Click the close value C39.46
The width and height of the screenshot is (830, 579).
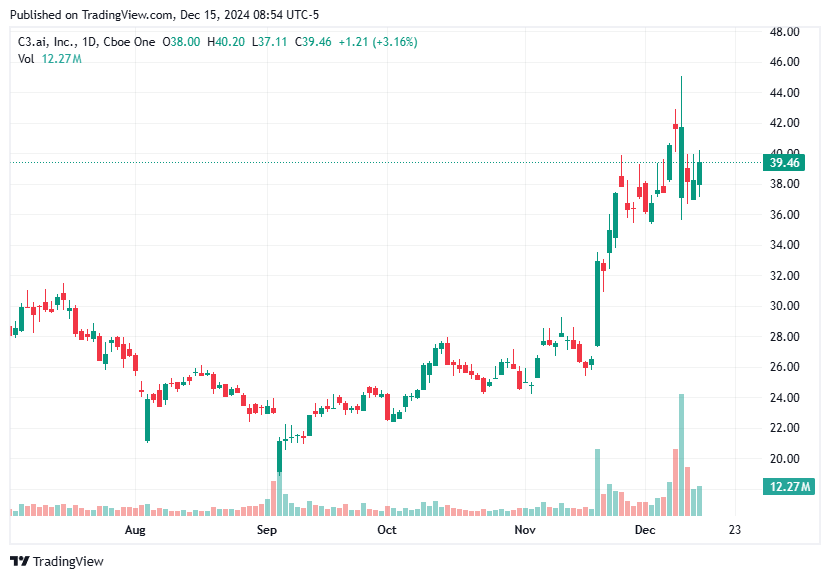coord(313,42)
